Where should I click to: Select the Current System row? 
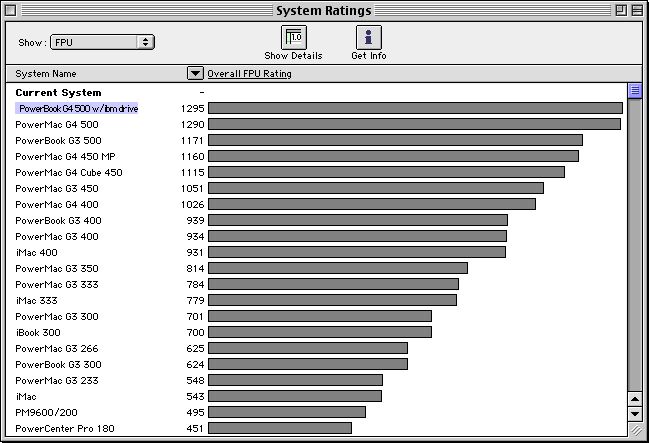click(x=317, y=93)
